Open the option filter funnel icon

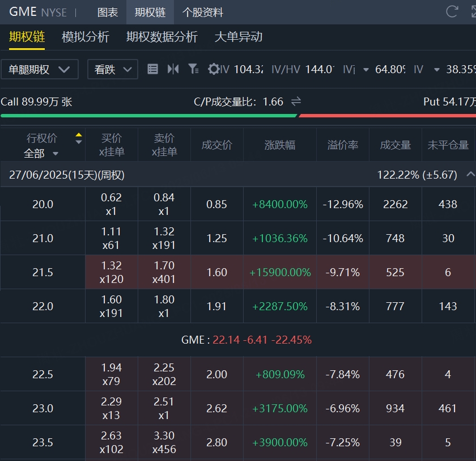193,69
